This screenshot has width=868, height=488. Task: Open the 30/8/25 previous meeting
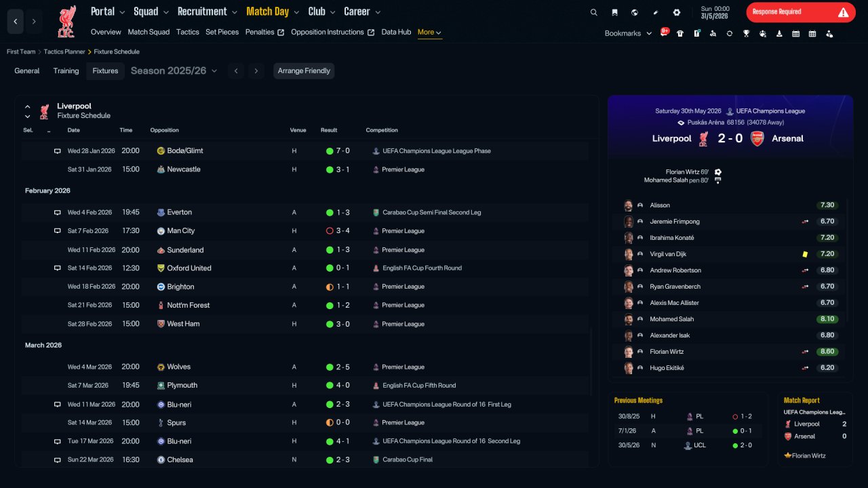pos(688,416)
